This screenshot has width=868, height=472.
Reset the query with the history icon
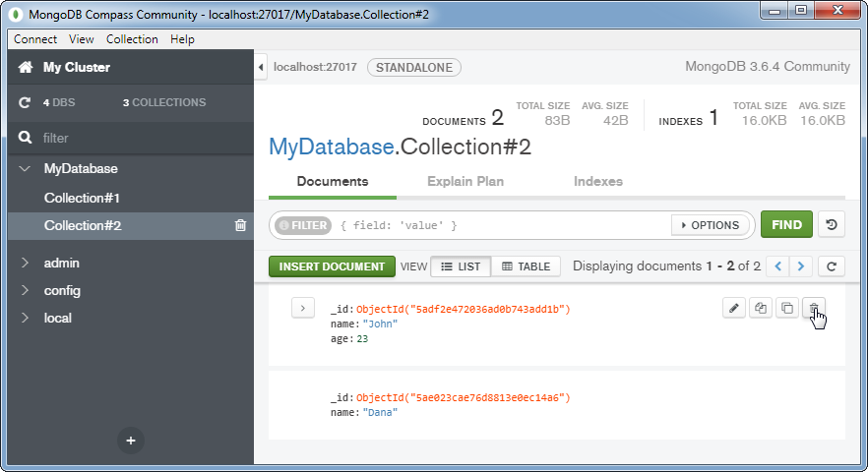(832, 225)
